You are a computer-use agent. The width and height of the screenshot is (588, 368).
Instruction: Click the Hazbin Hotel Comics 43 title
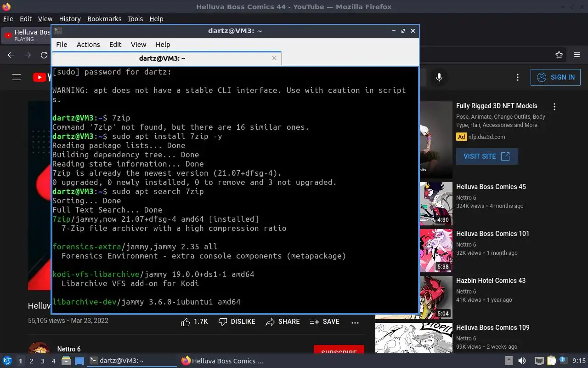(x=491, y=281)
